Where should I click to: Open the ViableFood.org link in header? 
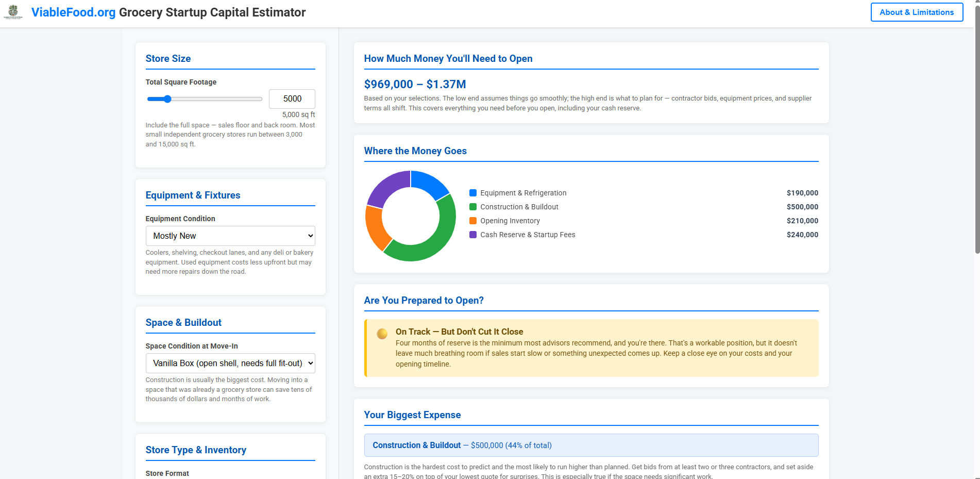coord(73,12)
